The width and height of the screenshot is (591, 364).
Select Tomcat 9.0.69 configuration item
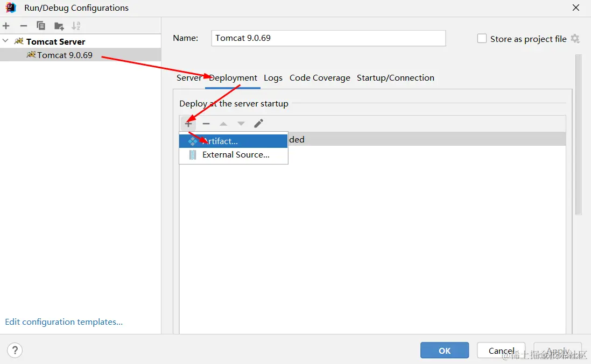pos(80,55)
